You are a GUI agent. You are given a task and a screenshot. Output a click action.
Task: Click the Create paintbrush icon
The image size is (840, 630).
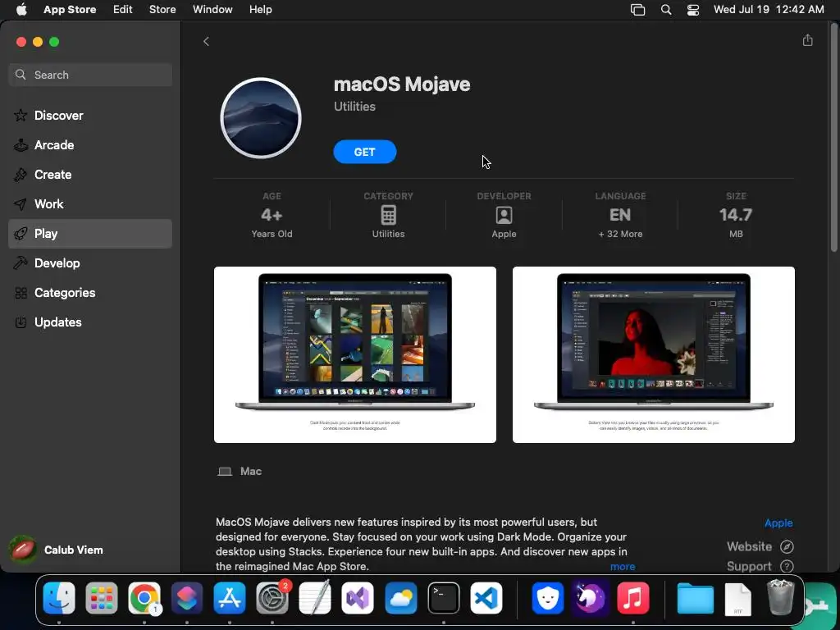point(21,174)
